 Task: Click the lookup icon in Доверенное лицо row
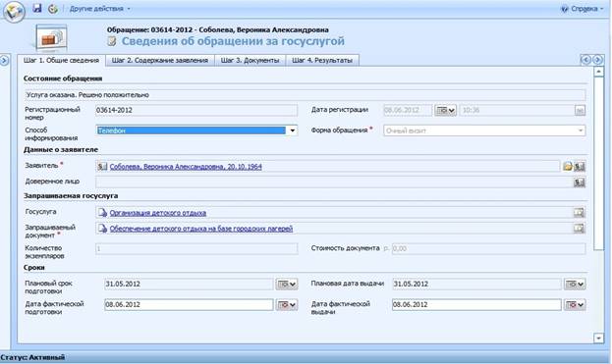click(580, 182)
